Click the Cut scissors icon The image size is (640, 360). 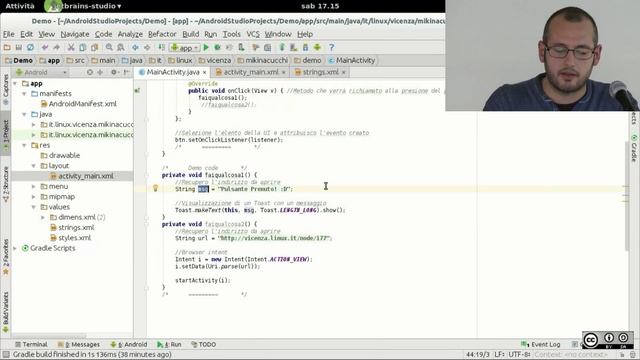pos(71,47)
